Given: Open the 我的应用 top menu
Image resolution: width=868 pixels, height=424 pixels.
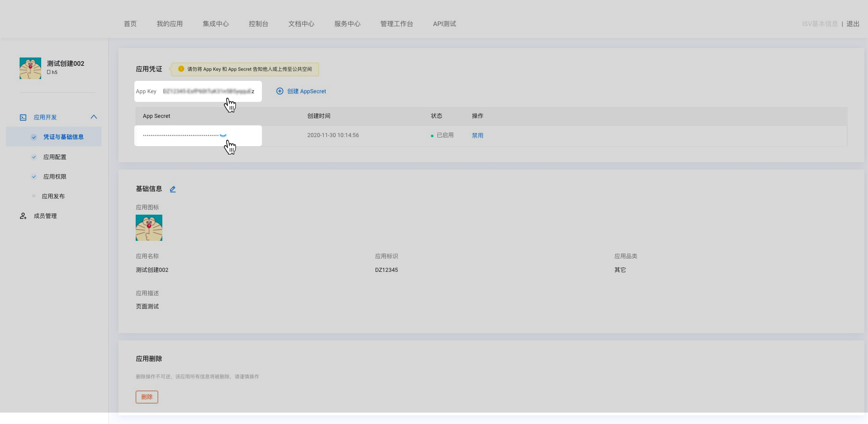Looking at the screenshot, I should 170,24.
